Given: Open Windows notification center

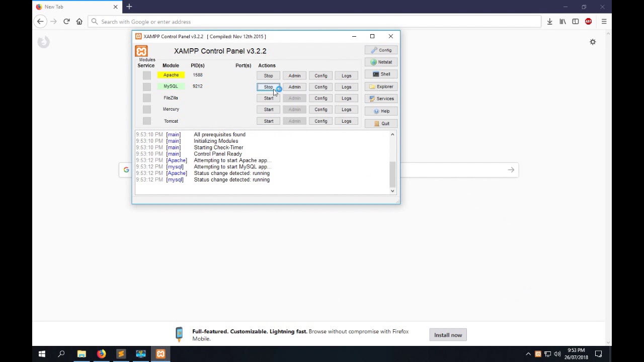Looking at the screenshot, I should pos(598,354).
